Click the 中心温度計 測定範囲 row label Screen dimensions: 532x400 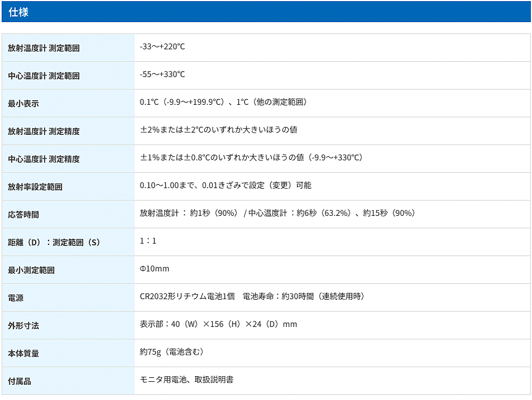[44, 76]
